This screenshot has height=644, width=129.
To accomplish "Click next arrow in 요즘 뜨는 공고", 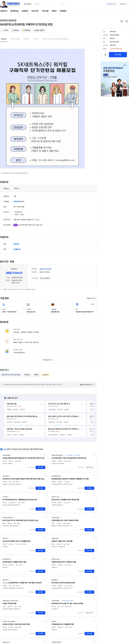I will [94, 419].
